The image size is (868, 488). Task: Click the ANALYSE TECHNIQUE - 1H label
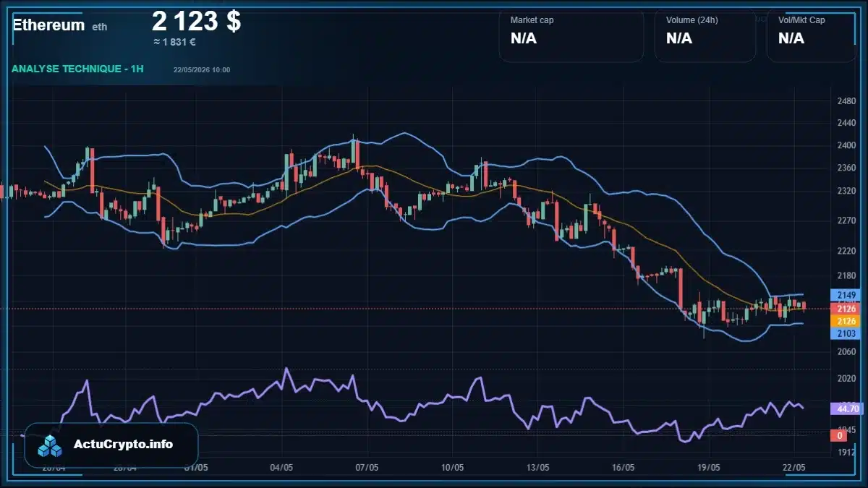pos(77,69)
